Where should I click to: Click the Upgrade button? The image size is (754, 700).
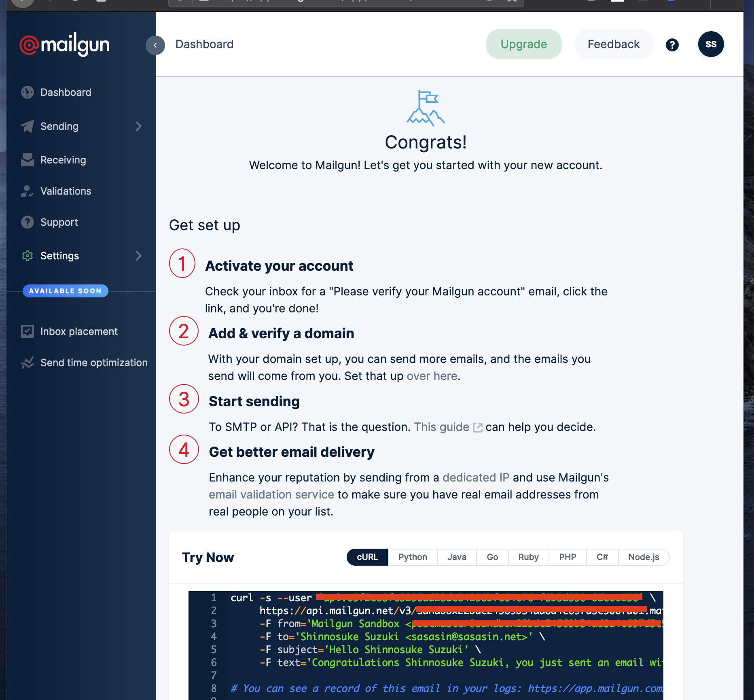[x=524, y=44]
